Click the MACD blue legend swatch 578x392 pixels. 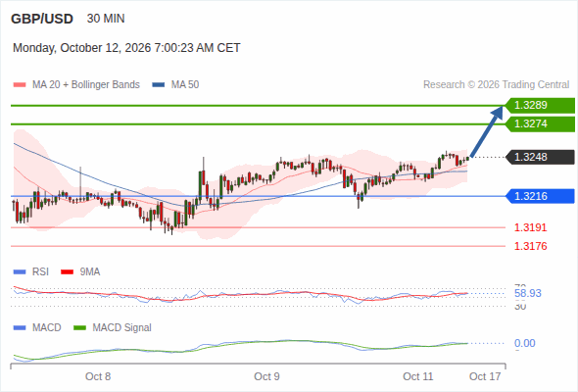click(20, 328)
